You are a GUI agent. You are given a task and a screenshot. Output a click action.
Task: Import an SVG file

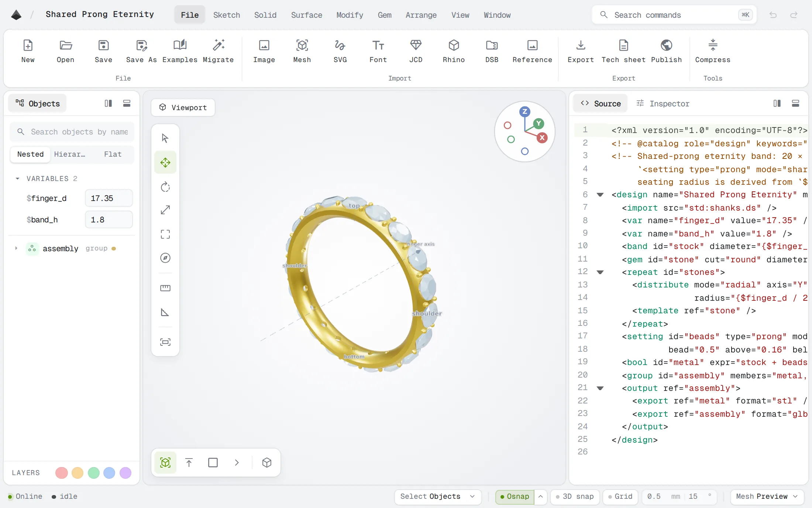pos(340,51)
